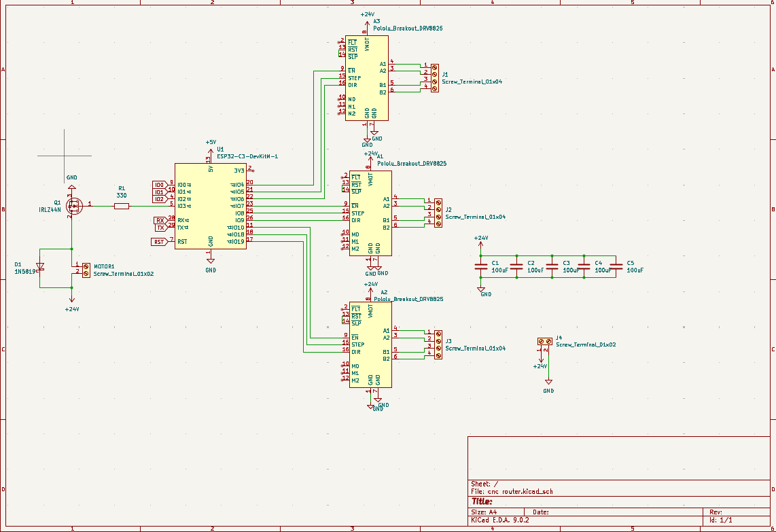The image size is (776, 532).
Task: Click the RST global label
Action: 158,242
